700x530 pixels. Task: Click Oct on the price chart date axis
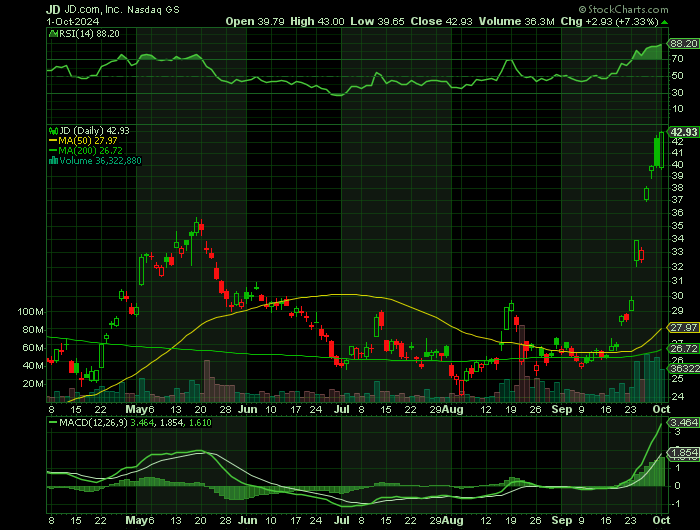pyautogui.click(x=661, y=409)
